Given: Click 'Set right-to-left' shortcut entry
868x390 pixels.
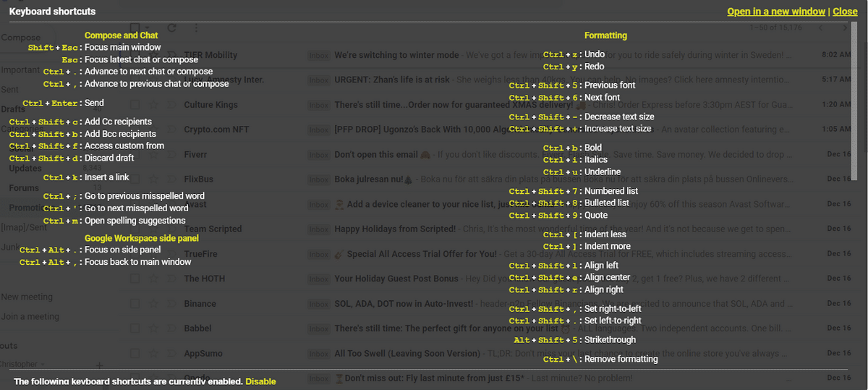Looking at the screenshot, I should tap(613, 309).
